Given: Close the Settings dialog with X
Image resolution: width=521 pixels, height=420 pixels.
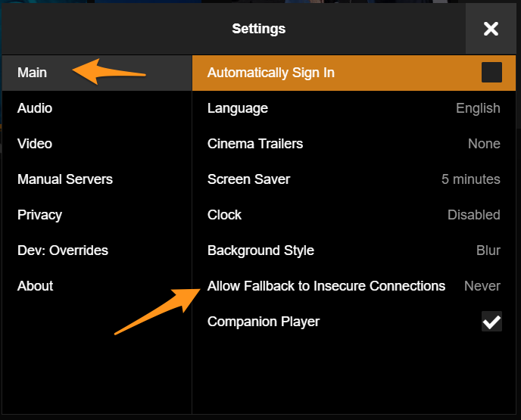Looking at the screenshot, I should pos(491,29).
